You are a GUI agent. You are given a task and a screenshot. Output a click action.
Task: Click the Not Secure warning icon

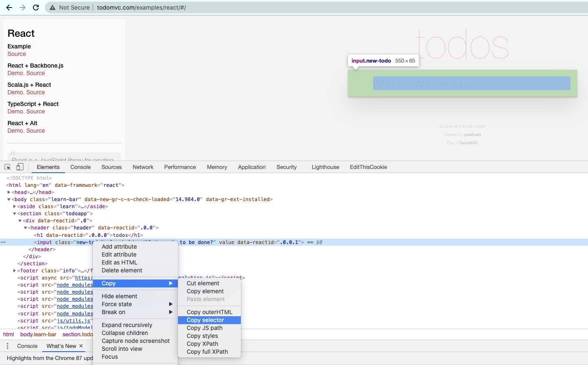(53, 8)
